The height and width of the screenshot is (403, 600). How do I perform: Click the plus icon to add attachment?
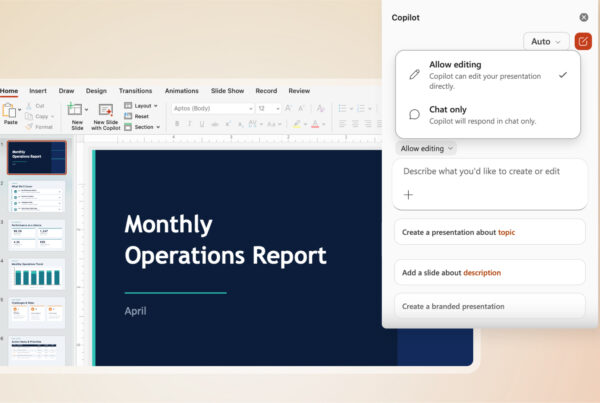tap(408, 195)
